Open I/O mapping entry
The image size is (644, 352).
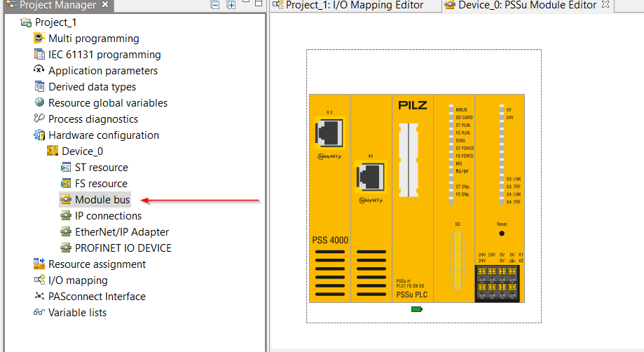point(78,280)
